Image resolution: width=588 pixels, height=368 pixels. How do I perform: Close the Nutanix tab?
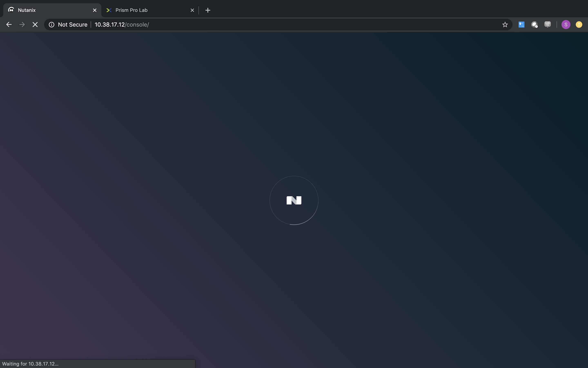click(x=95, y=10)
